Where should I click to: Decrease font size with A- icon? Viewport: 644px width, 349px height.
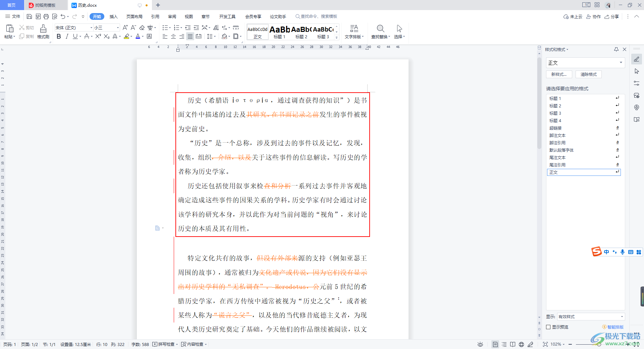click(x=133, y=28)
